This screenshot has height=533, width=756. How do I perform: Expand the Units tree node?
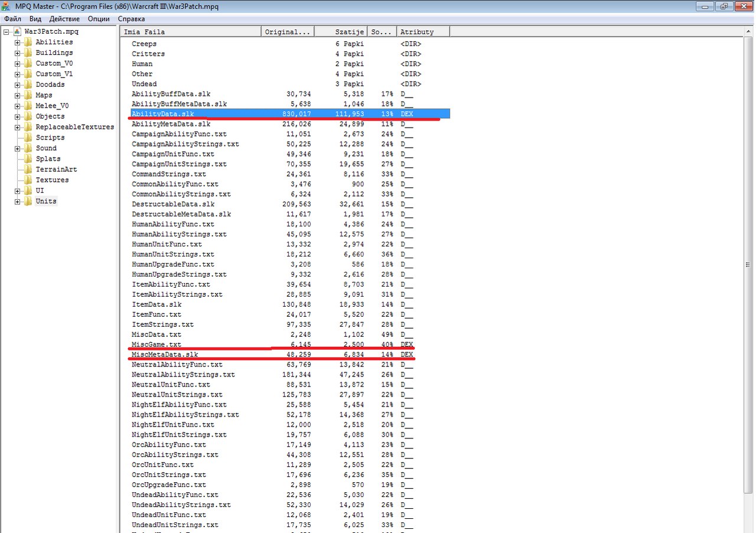click(x=18, y=201)
